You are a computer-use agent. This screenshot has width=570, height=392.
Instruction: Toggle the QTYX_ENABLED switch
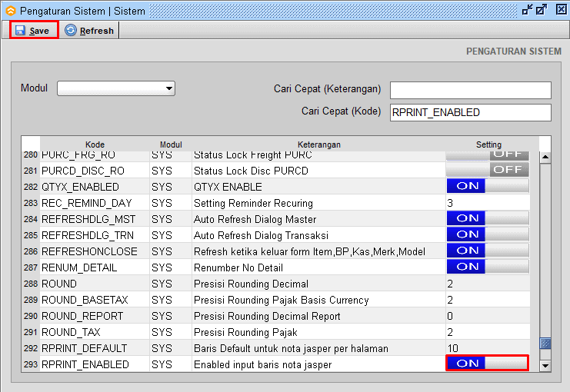click(488, 186)
